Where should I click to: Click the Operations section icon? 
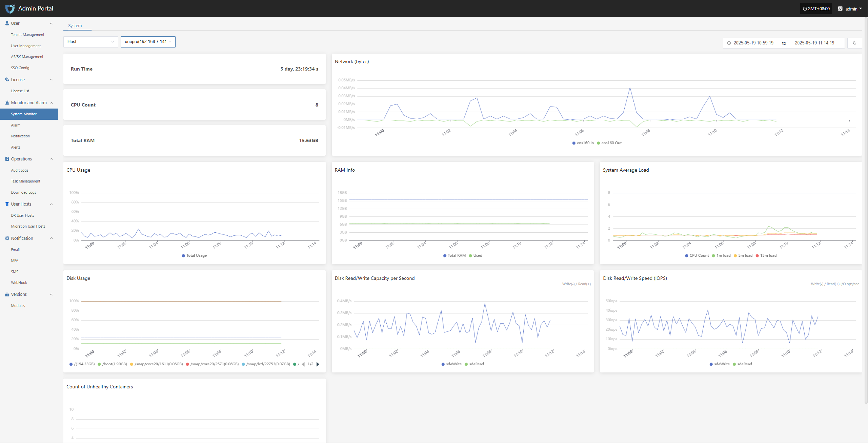pyautogui.click(x=7, y=159)
